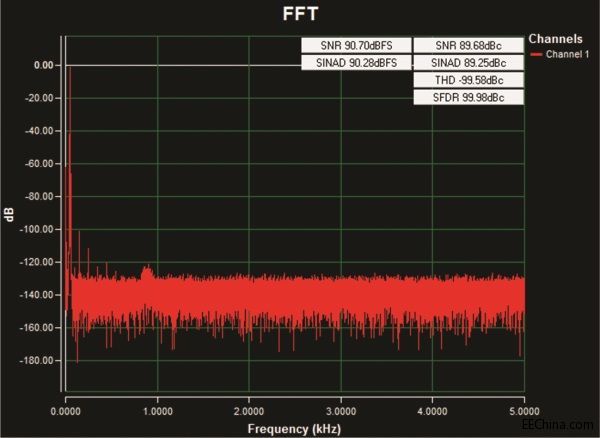The image size is (600, 438).
Task: Select the THD -99.58dBc measurement box
Action: pos(468,80)
